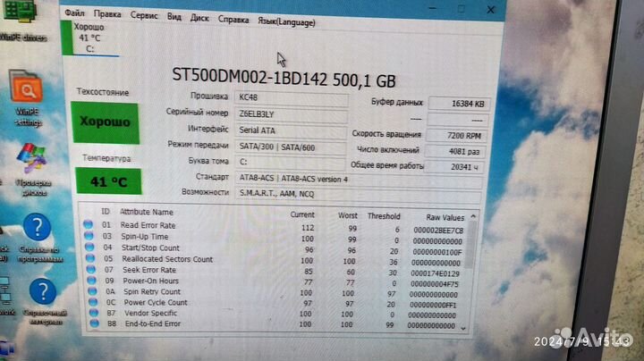Open the Справка menu
The image size is (644, 361).
[233, 20]
